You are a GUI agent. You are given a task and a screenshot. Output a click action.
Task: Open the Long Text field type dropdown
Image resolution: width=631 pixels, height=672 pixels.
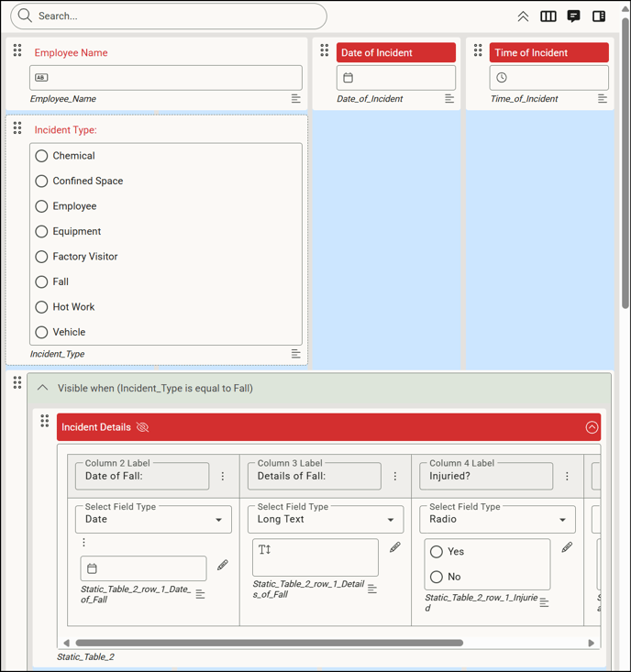[326, 520]
